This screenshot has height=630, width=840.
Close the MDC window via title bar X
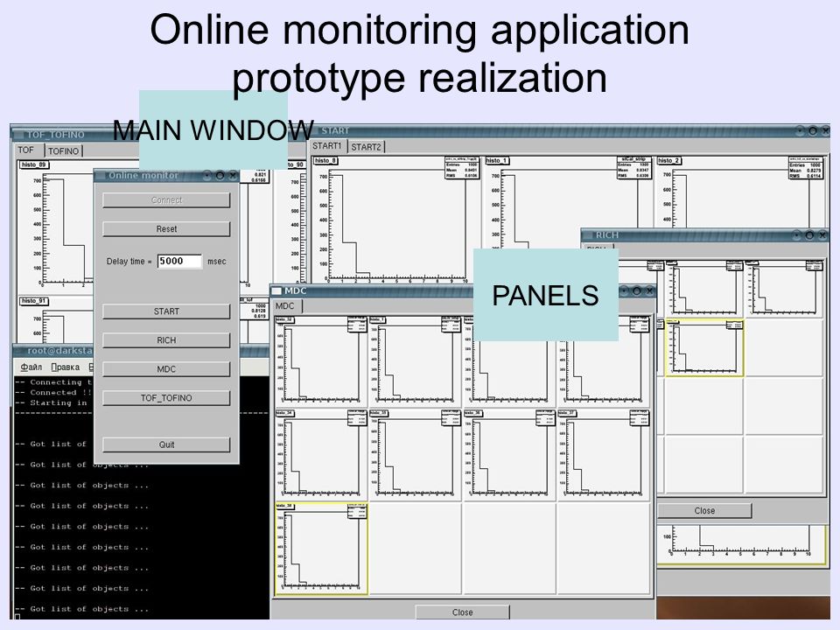tap(649, 290)
